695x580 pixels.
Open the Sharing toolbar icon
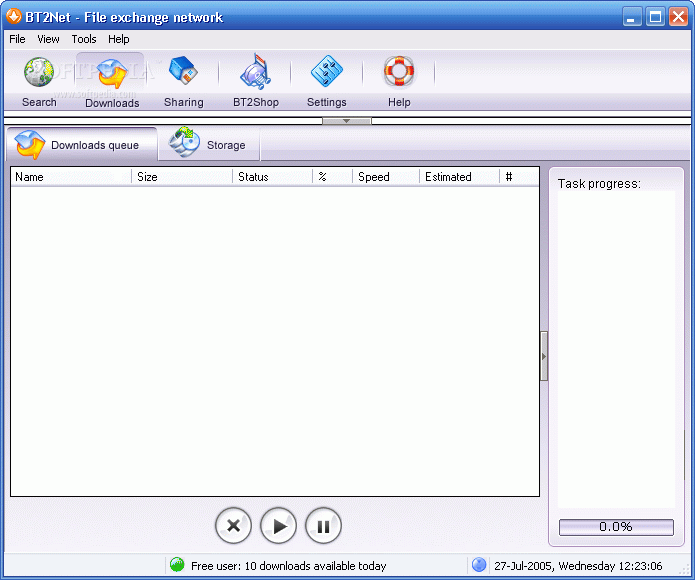pos(183,70)
